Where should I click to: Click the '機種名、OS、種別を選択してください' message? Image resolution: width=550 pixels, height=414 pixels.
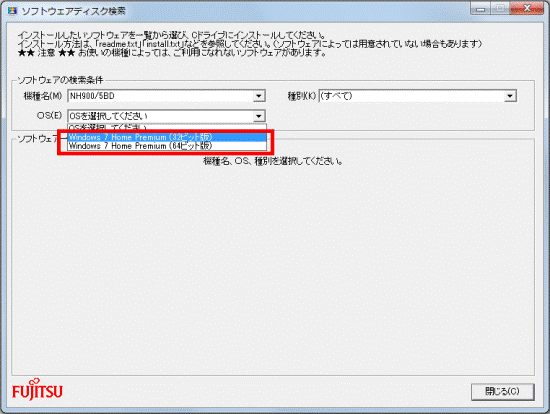pos(273,161)
